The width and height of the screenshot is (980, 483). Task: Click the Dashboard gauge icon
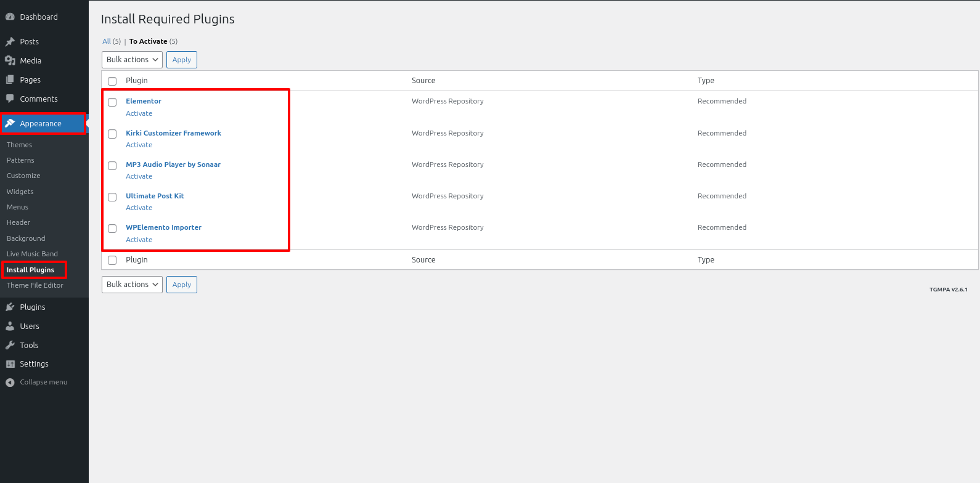[x=10, y=17]
